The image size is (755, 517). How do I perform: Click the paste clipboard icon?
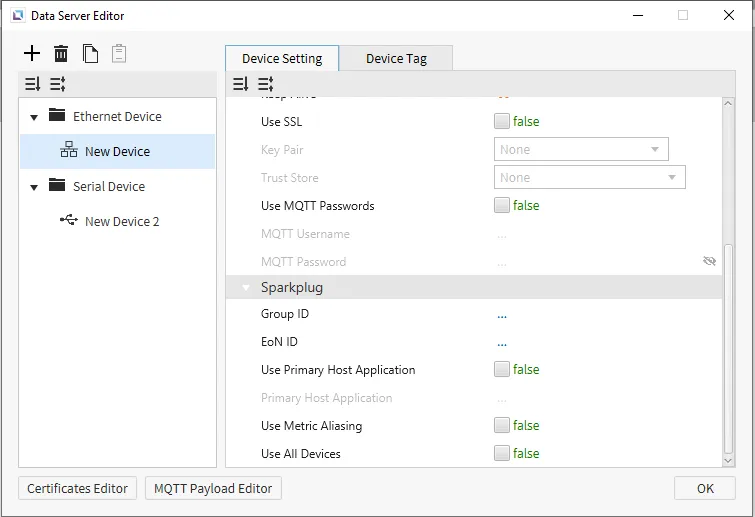click(x=119, y=54)
